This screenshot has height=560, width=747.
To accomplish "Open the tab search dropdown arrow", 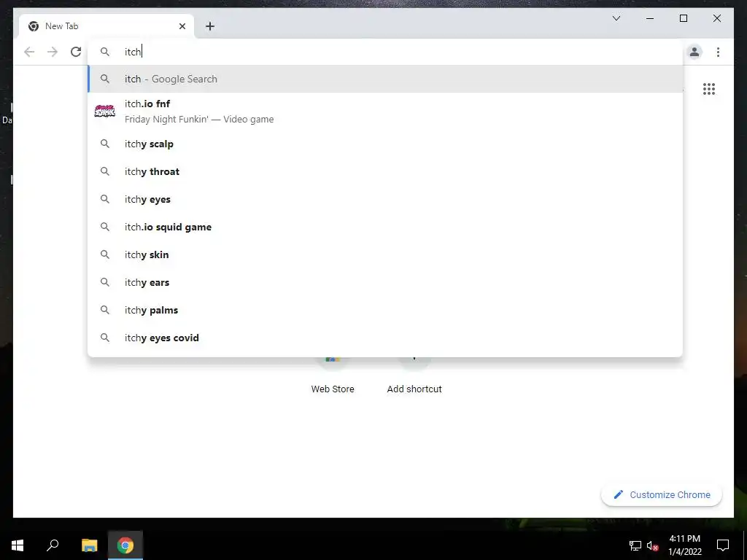I will [x=616, y=18].
